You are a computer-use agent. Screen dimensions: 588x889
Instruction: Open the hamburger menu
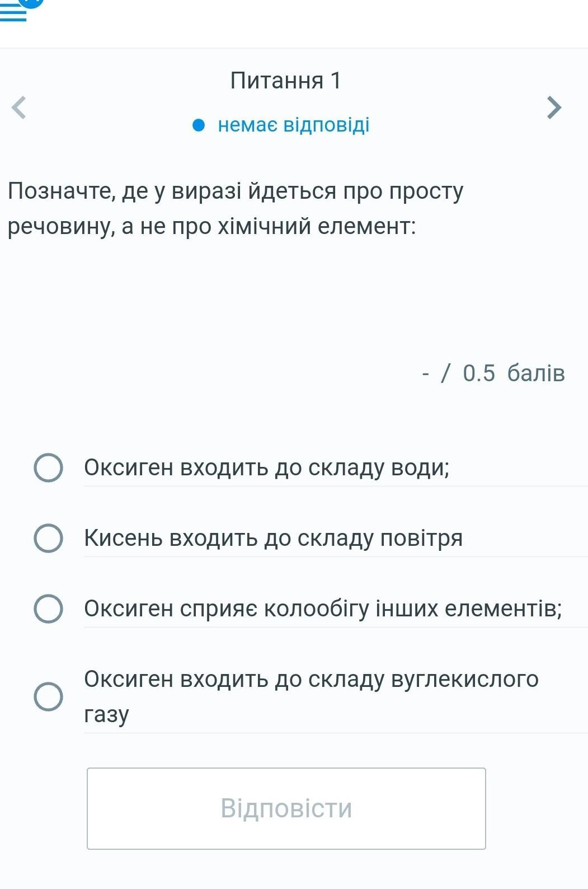(x=13, y=13)
